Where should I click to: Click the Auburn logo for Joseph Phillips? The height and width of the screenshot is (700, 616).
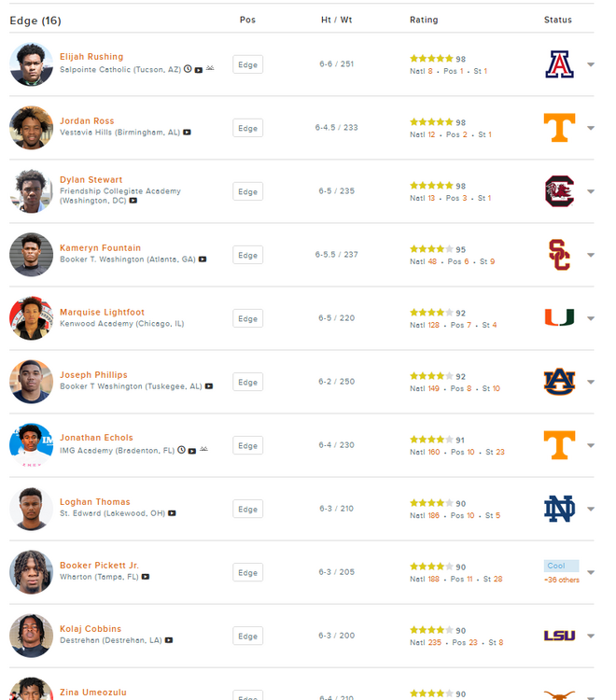[x=559, y=382]
